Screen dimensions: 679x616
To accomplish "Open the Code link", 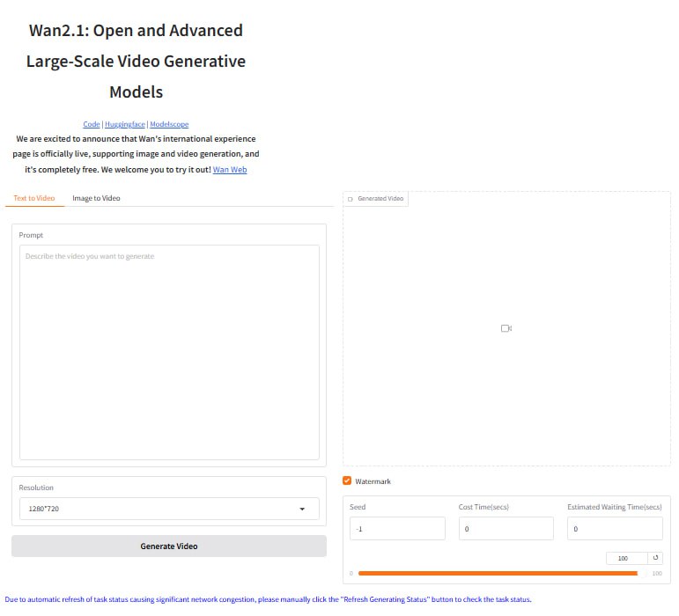I will (x=92, y=124).
